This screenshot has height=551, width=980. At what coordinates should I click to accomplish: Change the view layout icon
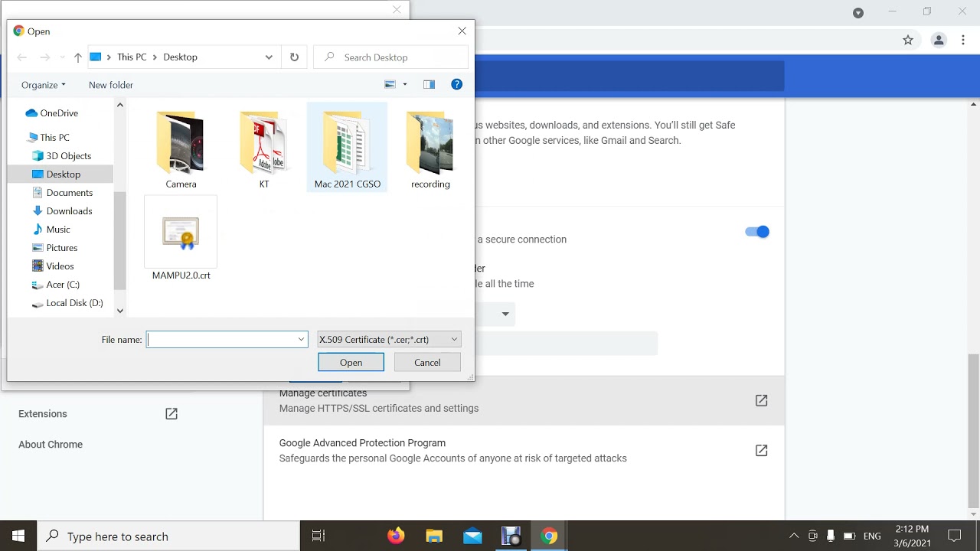(390, 84)
